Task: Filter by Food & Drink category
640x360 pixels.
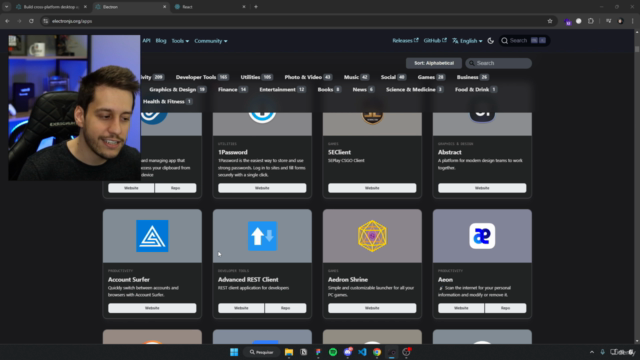Action: click(476, 89)
